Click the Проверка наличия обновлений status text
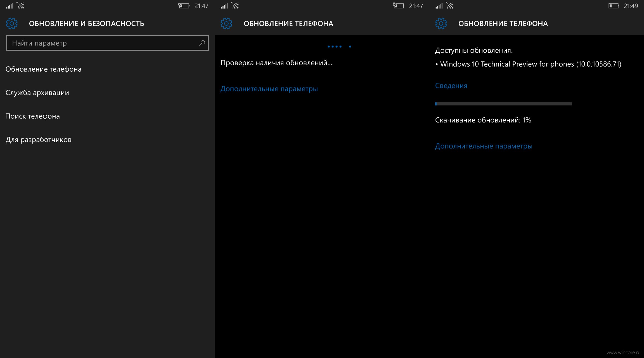 coord(276,63)
